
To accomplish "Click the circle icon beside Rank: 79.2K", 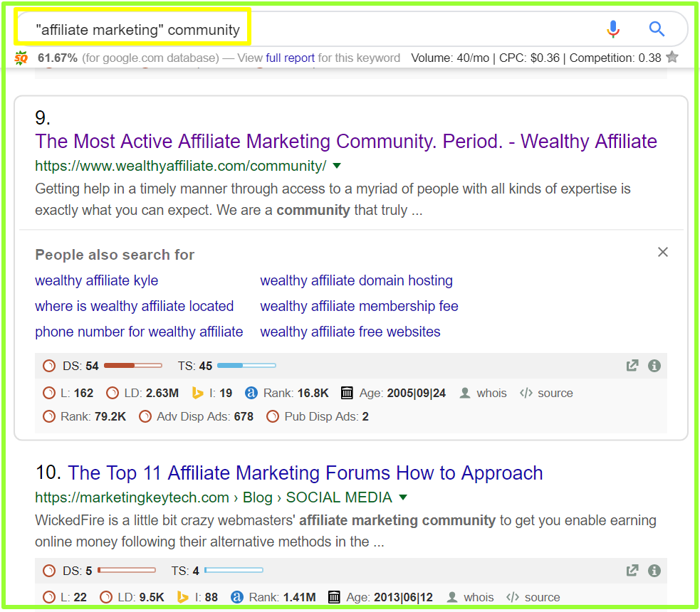I will tap(49, 416).
